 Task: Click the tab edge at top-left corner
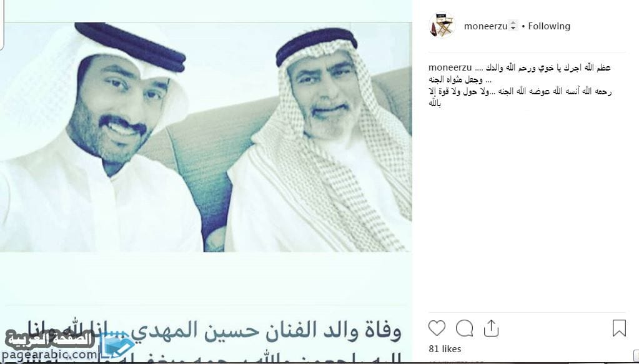(x=2, y=24)
